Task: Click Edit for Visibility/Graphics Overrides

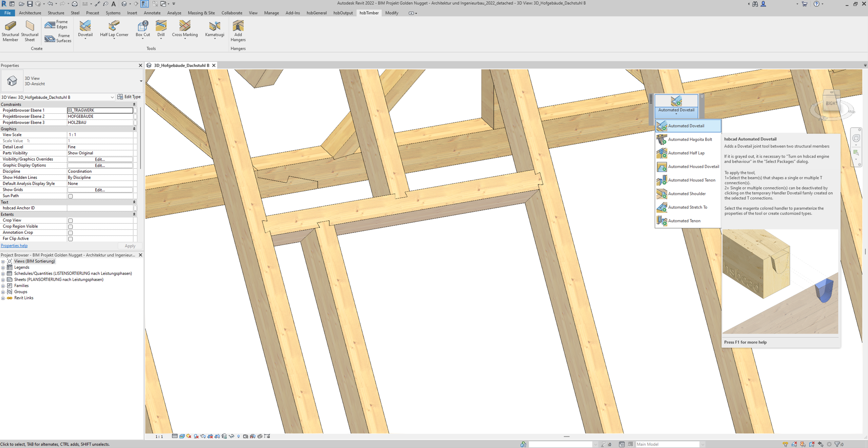Action: (x=100, y=159)
